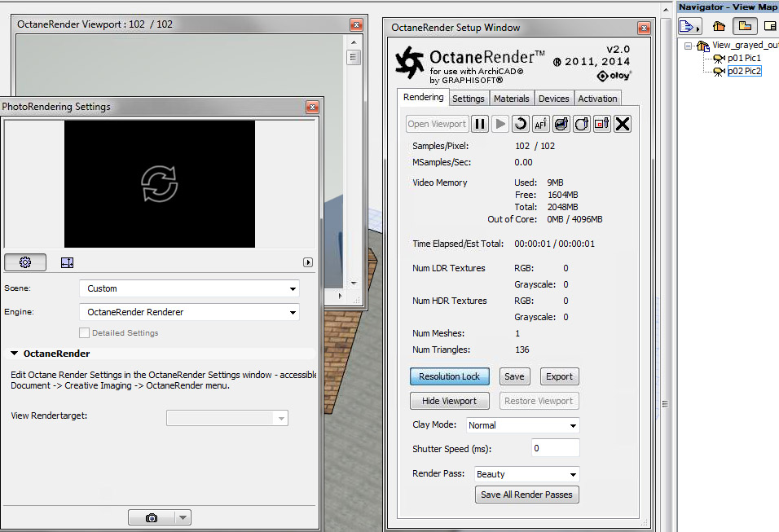Select the Navigator Project Map house icon
779x532 pixels.
tap(719, 26)
